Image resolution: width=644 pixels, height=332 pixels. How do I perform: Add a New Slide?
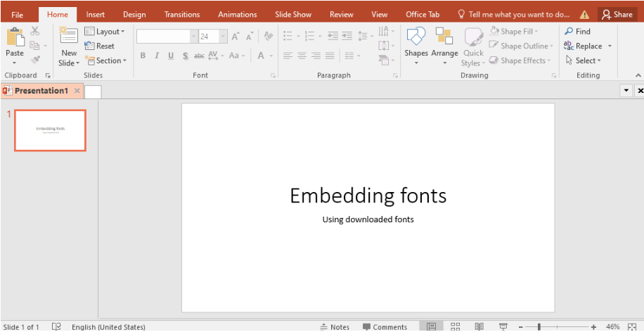[69, 46]
